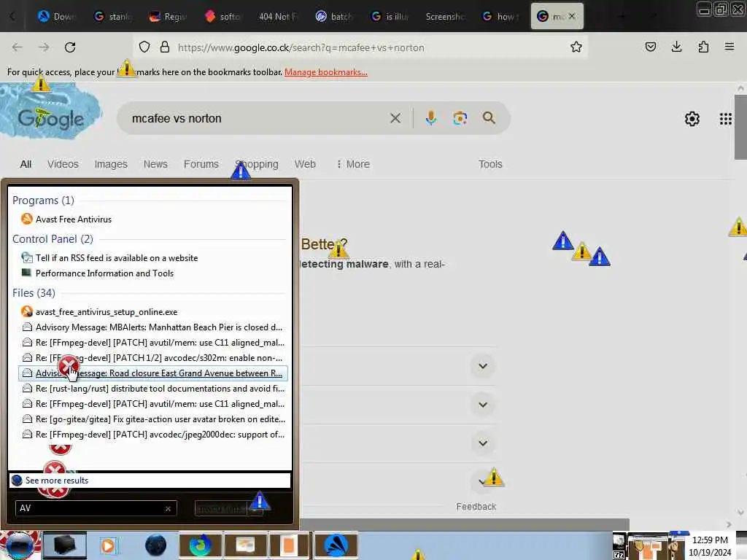Screen dimensions: 747x560
Task: Switch to Firefox window in taskbar
Action: pyautogui.click(x=201, y=545)
